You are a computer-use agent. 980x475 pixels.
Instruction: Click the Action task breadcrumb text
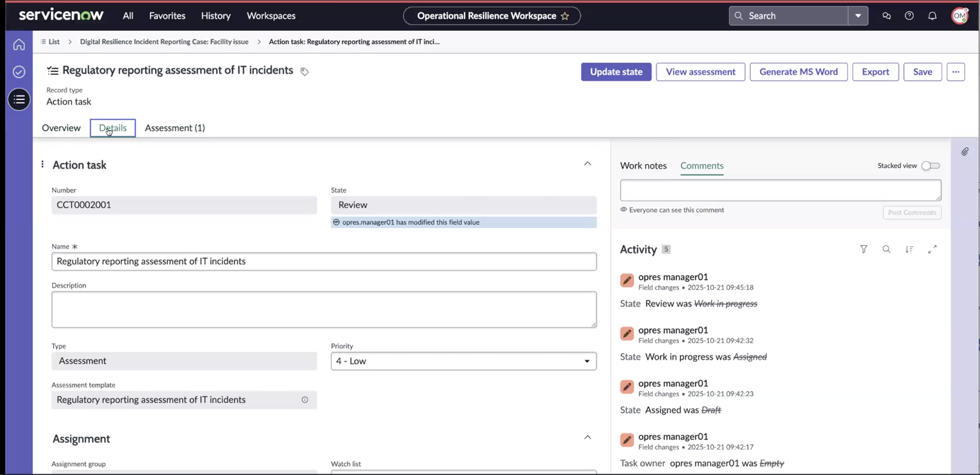tap(354, 42)
